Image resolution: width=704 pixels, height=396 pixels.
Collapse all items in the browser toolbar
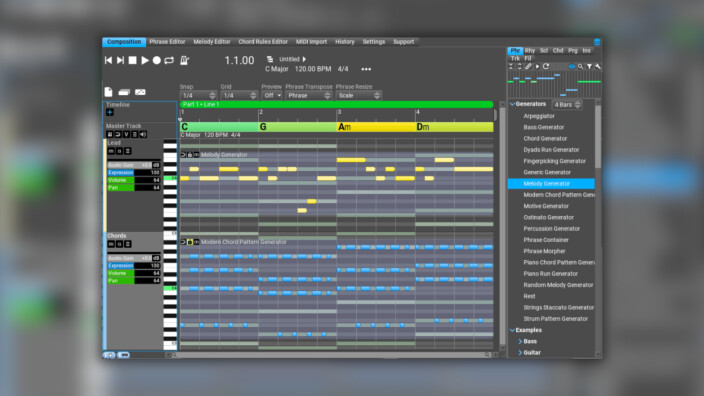pyautogui.click(x=511, y=66)
